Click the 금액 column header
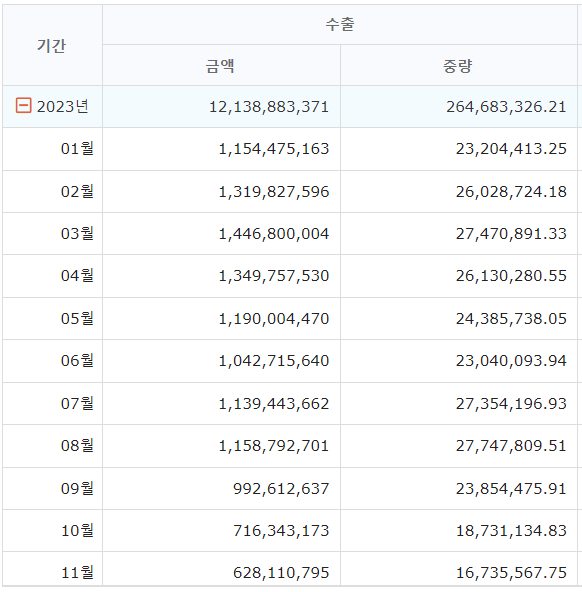Screen dimensions: 582x592 tap(221, 65)
